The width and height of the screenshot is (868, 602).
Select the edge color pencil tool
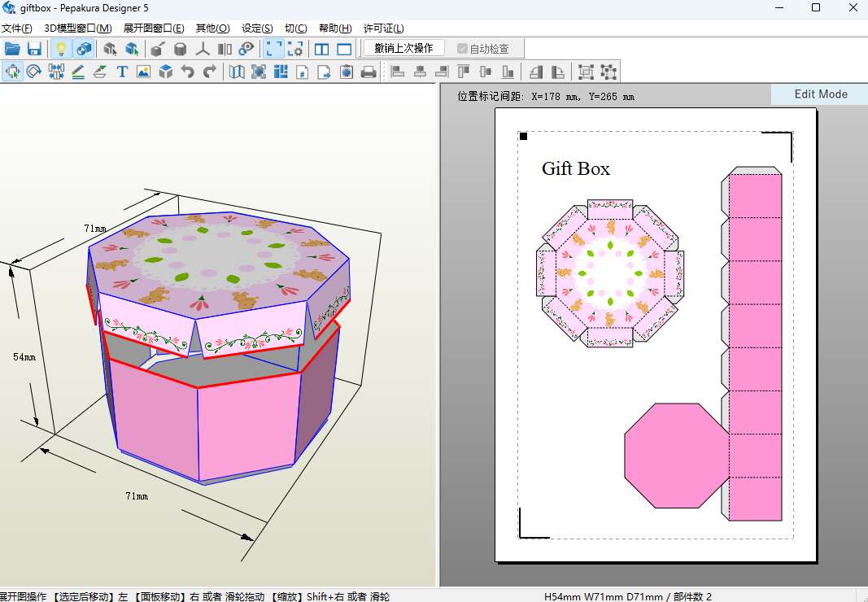point(78,72)
